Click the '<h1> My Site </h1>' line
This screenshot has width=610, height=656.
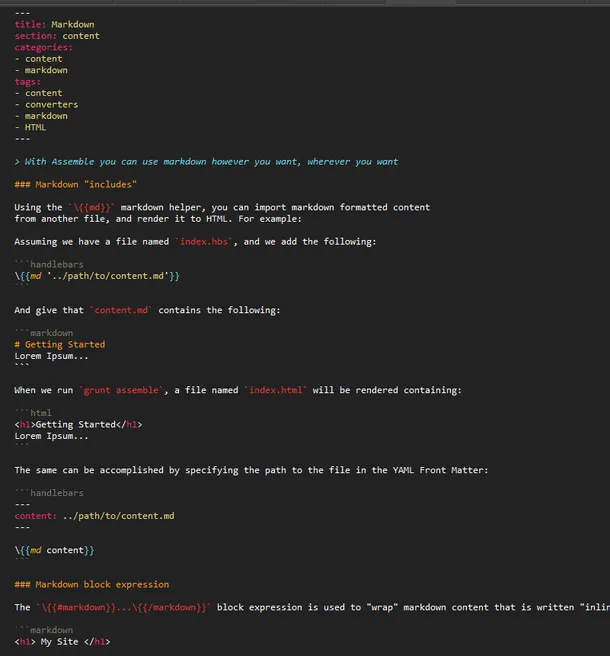coord(62,642)
